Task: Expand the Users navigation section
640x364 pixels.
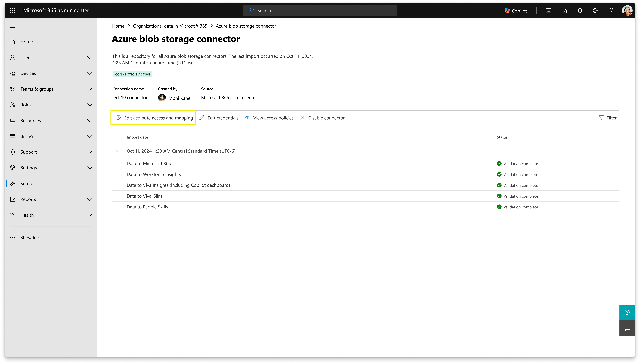Action: pos(90,58)
